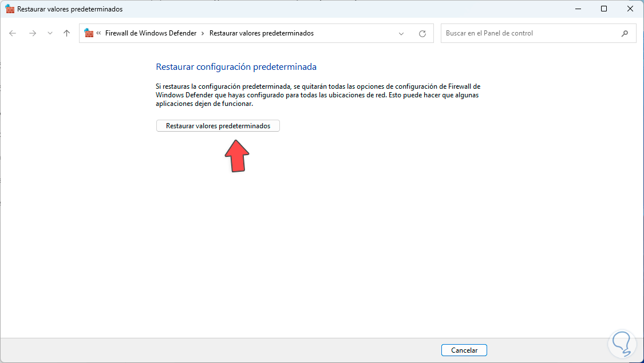The height and width of the screenshot is (363, 644).
Task: Expand the breadcrumb separator arrow
Action: pos(203,33)
